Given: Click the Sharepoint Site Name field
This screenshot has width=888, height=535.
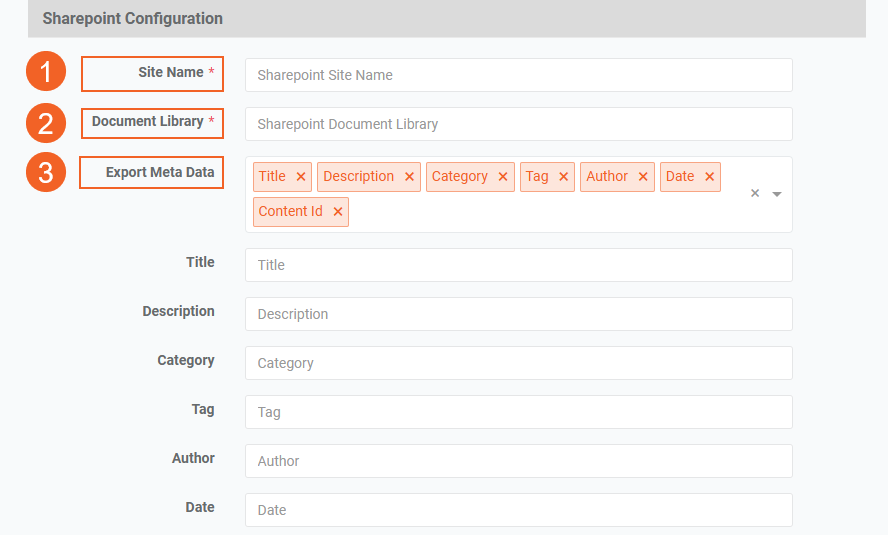Looking at the screenshot, I should click(x=518, y=75).
